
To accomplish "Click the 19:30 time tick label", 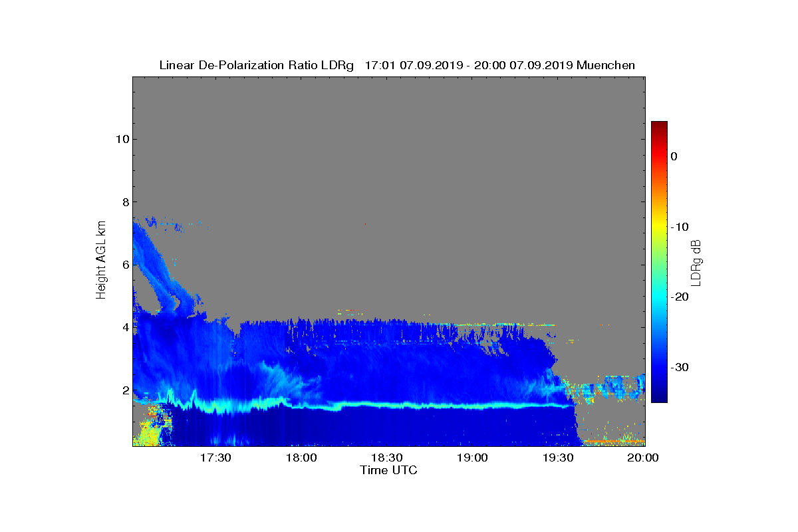I will (558, 458).
